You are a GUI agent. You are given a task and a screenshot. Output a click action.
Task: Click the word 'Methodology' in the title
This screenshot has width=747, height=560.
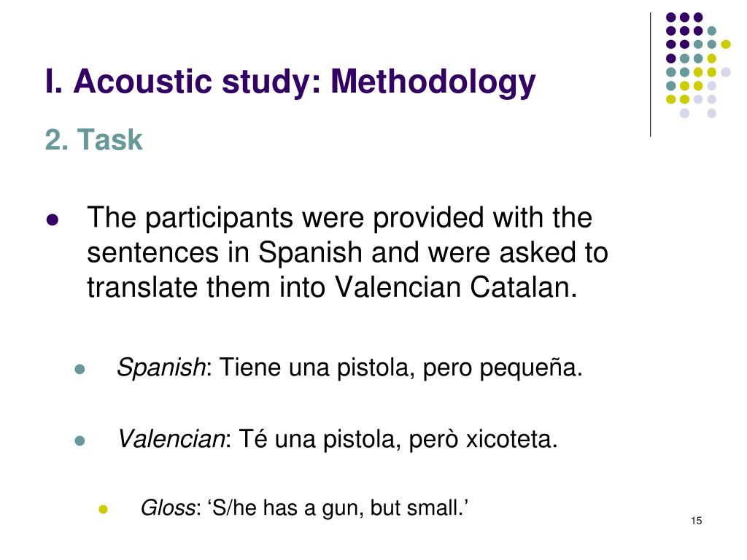433,82
